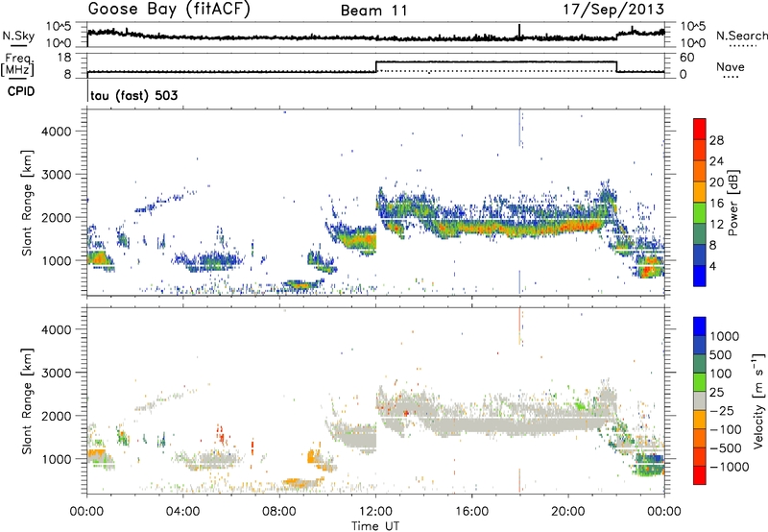This screenshot has width=768, height=532.
Task: Click "3000" on the power panel range axis
Action: tap(56, 175)
